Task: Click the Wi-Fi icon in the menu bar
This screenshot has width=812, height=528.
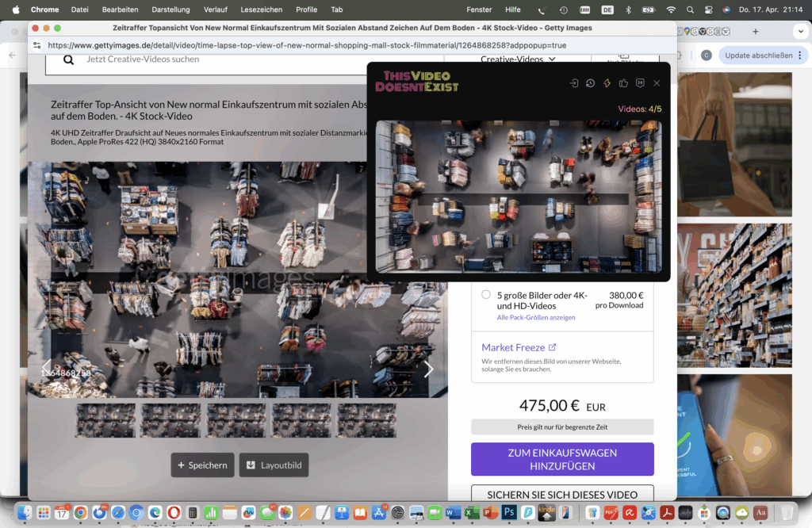Action: pos(671,10)
